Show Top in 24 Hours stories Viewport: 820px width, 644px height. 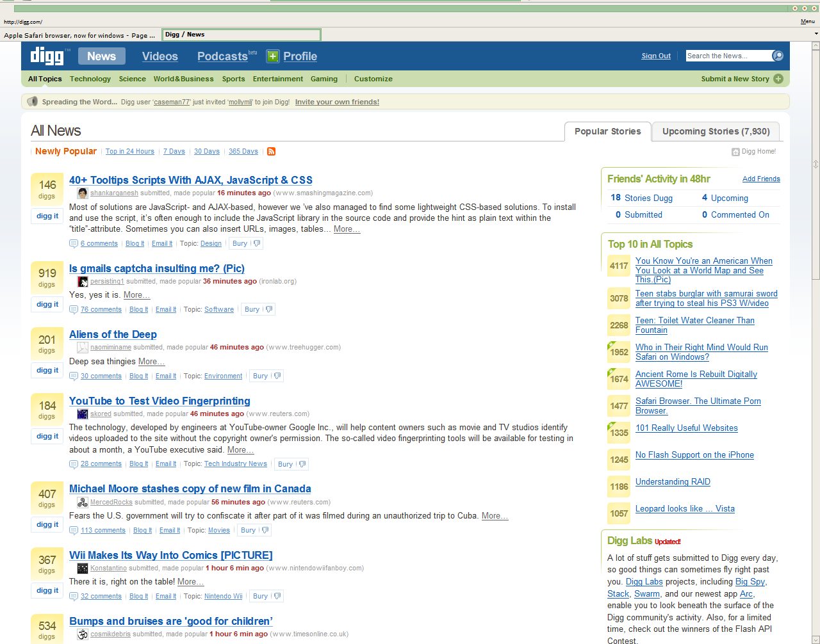pos(130,152)
